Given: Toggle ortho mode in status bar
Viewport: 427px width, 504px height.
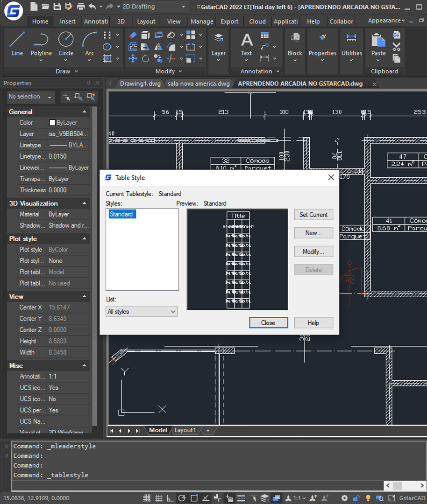Looking at the screenshot, I should (x=170, y=498).
